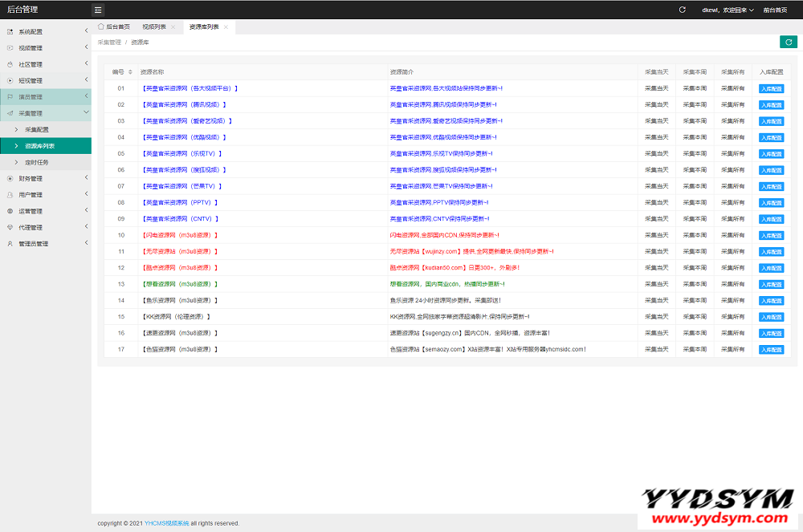The image size is (803, 532).
Task: Open the dkewl user dropdown menu
Action: click(728, 10)
